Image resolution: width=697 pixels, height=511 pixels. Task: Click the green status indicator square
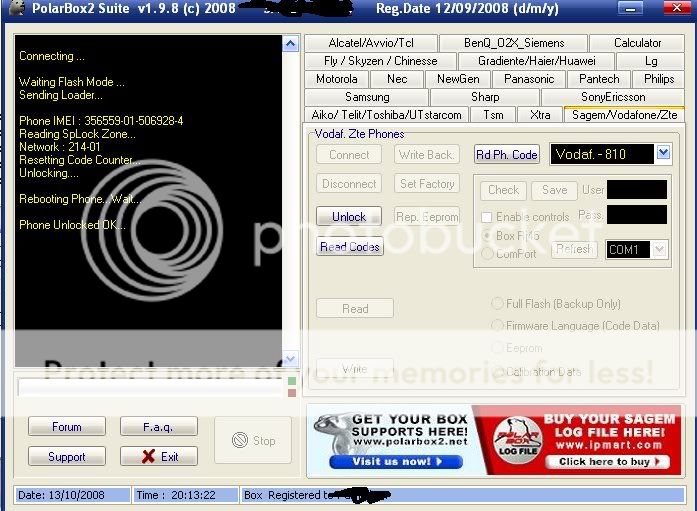[x=292, y=381]
